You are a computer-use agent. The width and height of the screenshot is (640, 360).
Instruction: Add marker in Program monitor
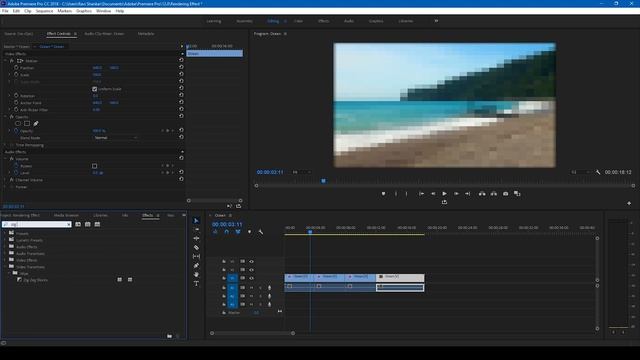[x=384, y=194]
